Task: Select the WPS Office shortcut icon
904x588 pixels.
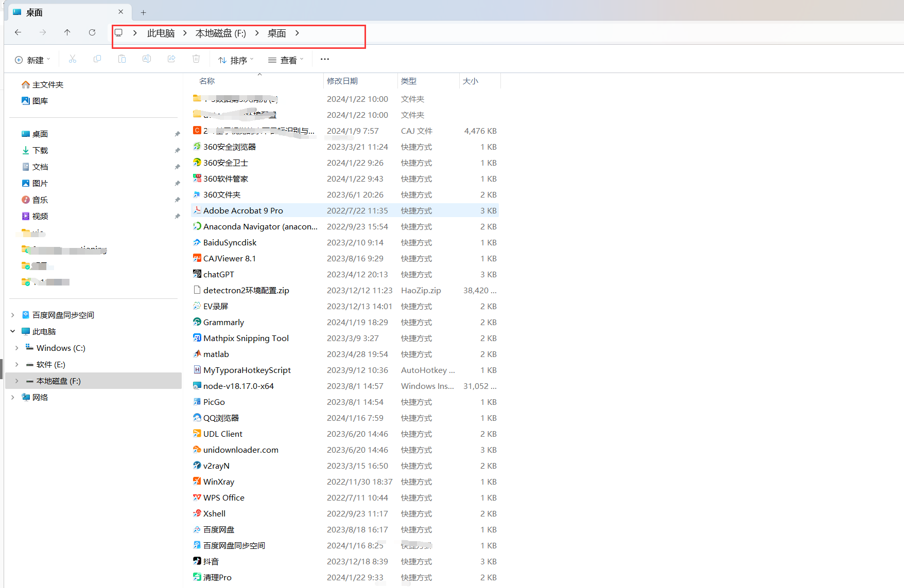Action: [197, 497]
